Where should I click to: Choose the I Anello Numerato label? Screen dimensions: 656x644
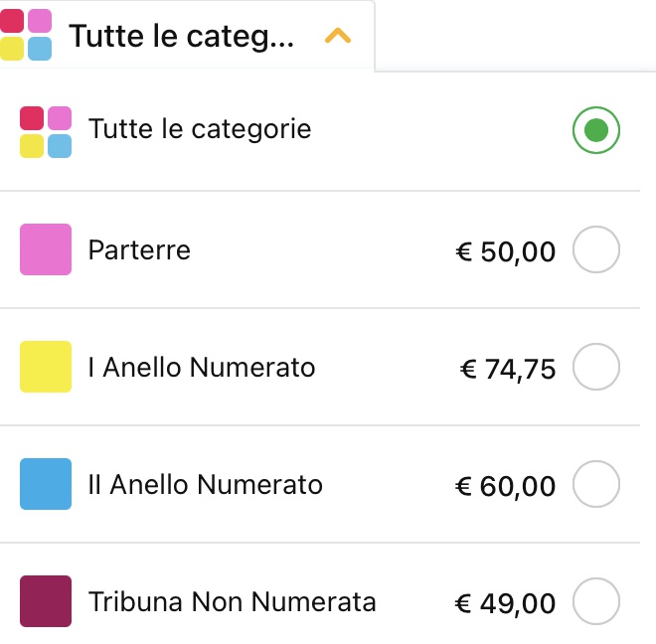[202, 368]
